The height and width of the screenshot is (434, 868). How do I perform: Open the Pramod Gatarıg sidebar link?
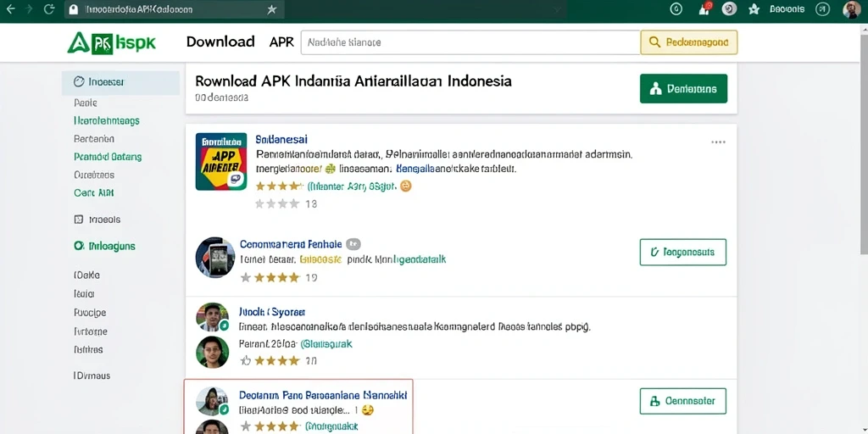[108, 157]
